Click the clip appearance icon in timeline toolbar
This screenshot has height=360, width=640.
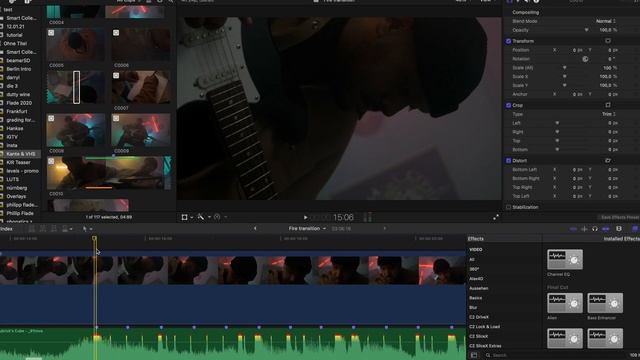65,229
